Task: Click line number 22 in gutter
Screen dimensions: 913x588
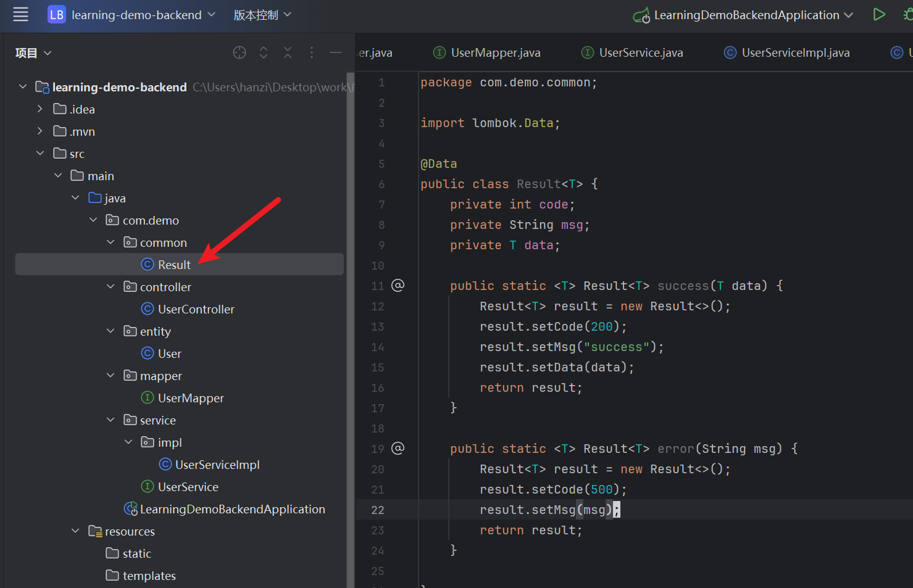Action: 378,510
